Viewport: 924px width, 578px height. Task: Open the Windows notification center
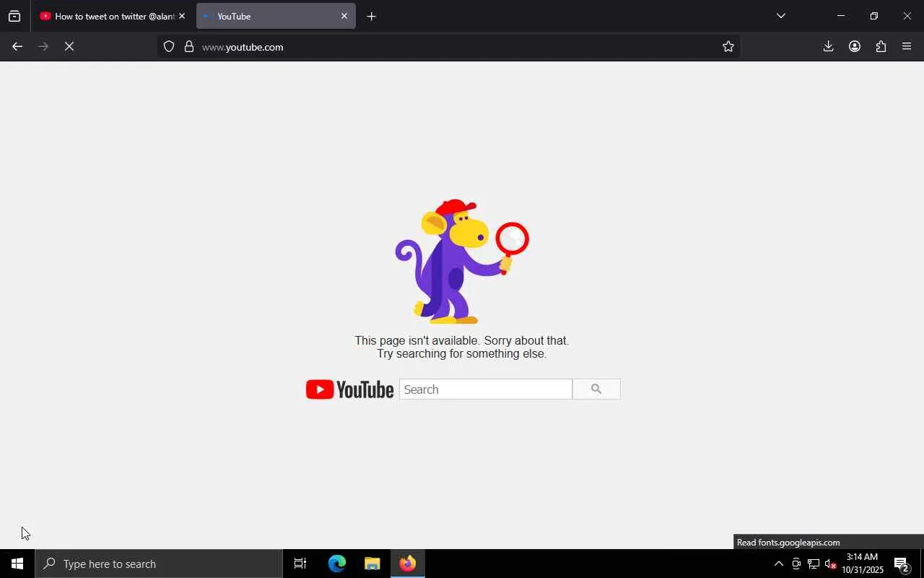902,564
